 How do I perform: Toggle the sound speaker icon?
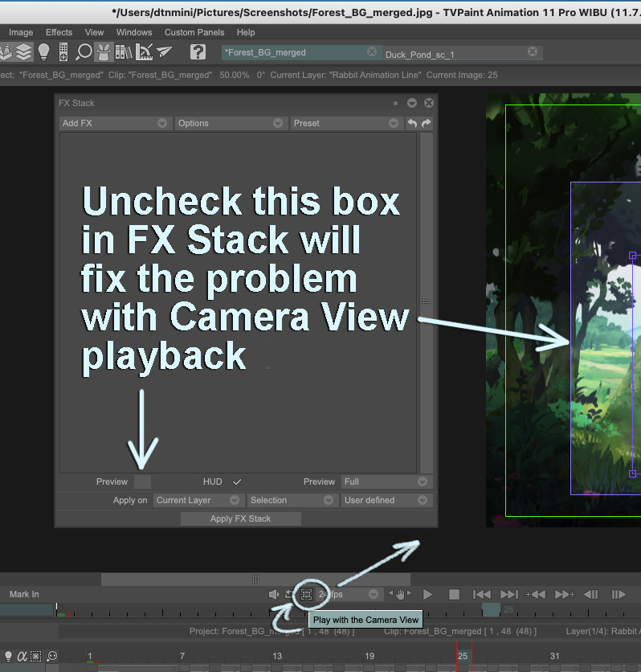point(273,594)
